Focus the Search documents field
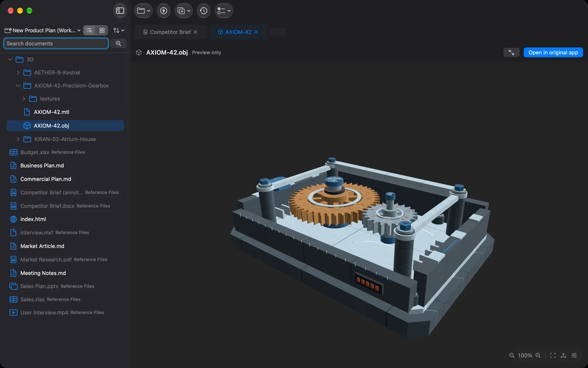The width and height of the screenshot is (588, 368). point(56,44)
